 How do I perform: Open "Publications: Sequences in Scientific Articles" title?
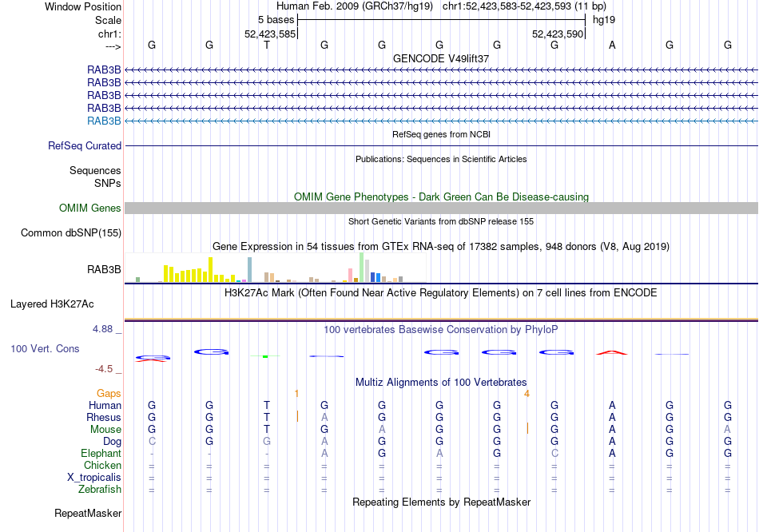441,159
